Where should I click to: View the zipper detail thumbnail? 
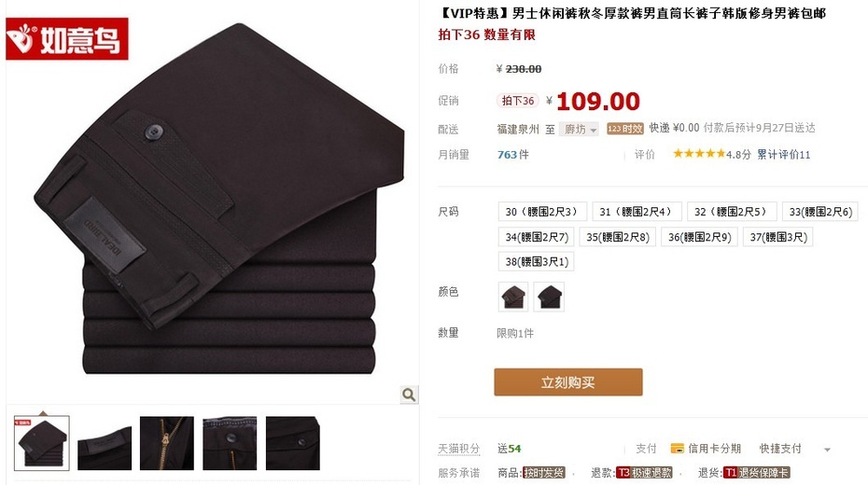pos(167,444)
